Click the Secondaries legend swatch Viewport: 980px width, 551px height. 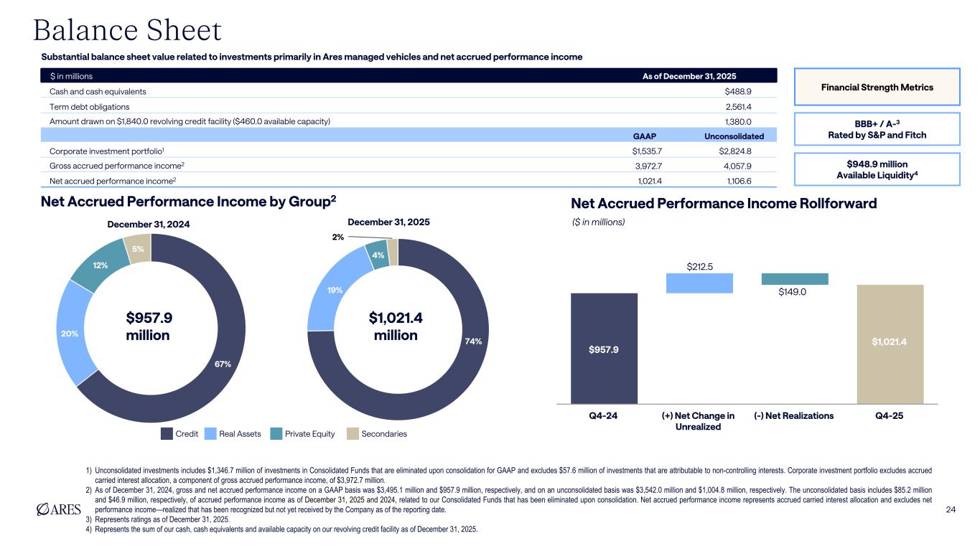[x=353, y=433]
